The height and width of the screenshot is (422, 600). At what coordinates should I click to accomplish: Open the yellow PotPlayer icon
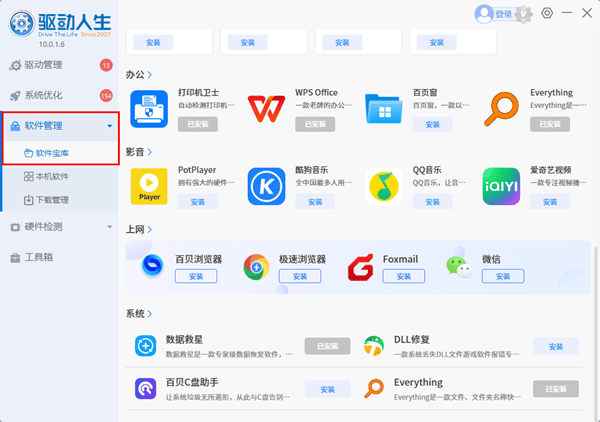click(149, 186)
